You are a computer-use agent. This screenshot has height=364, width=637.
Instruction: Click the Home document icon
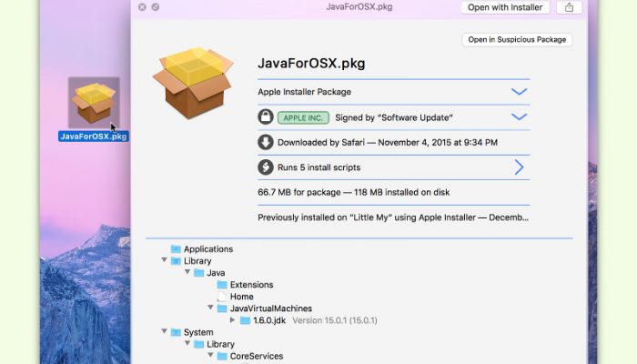pos(222,297)
